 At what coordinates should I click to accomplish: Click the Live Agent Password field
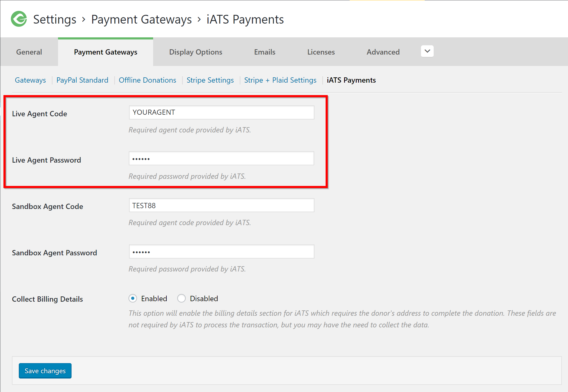click(x=221, y=158)
